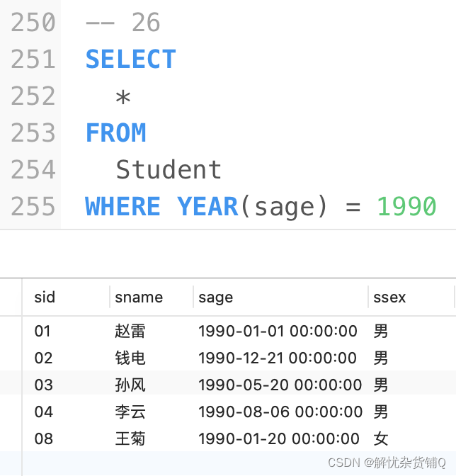This screenshot has height=476, width=456.
Task: Place cursor on the -- 26 comment
Action: click(123, 23)
